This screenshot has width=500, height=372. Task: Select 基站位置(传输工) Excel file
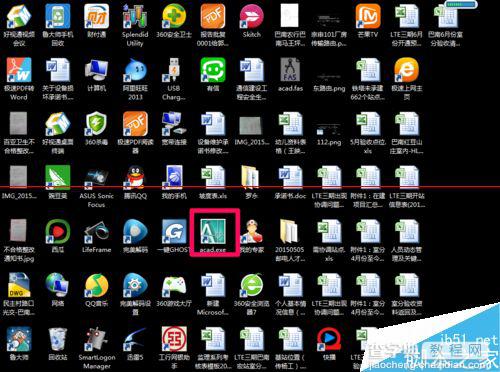point(290,339)
